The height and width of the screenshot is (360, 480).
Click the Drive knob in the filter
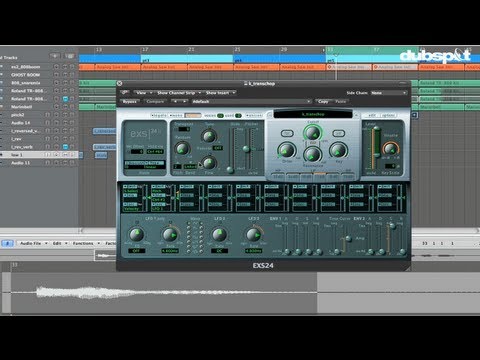click(287, 150)
